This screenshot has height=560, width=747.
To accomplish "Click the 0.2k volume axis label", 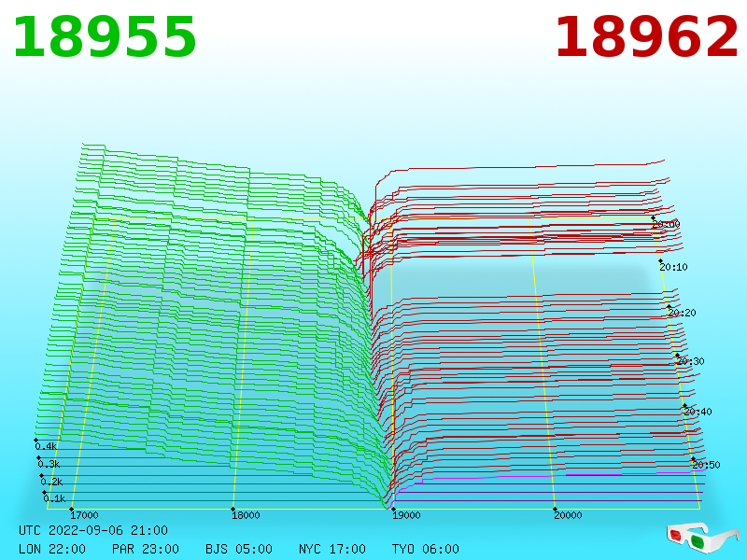I will click(52, 482).
